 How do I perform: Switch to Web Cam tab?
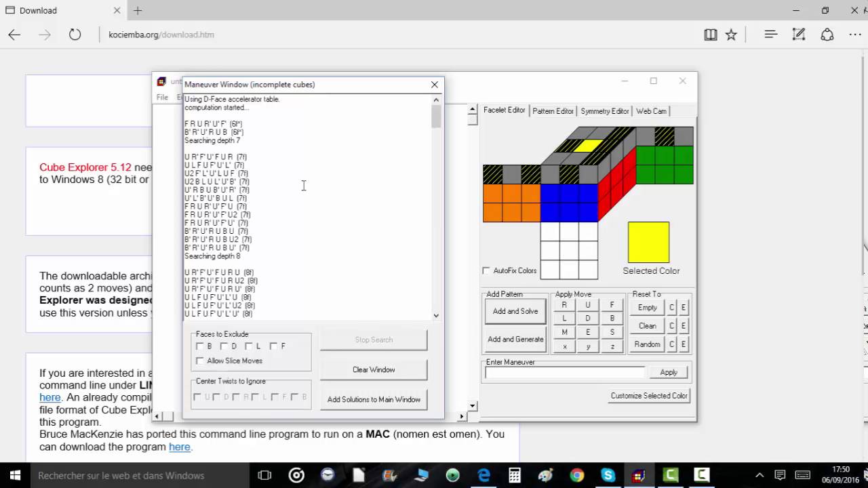coord(651,111)
